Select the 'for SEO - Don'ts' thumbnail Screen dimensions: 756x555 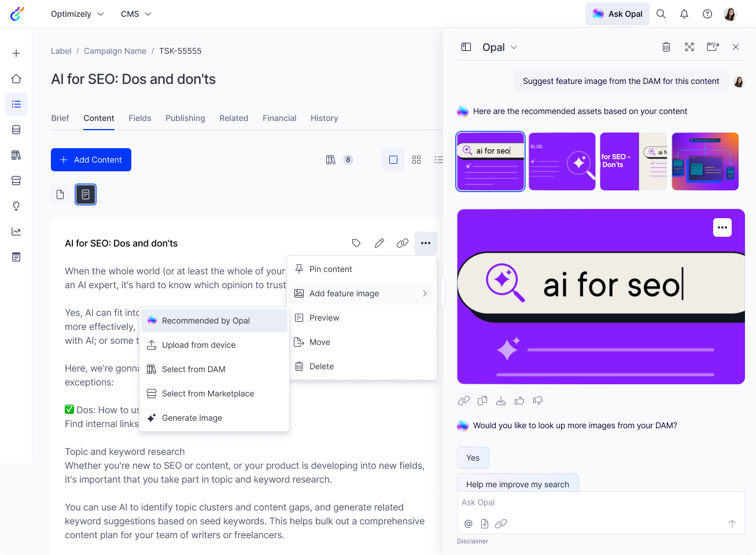tap(633, 161)
